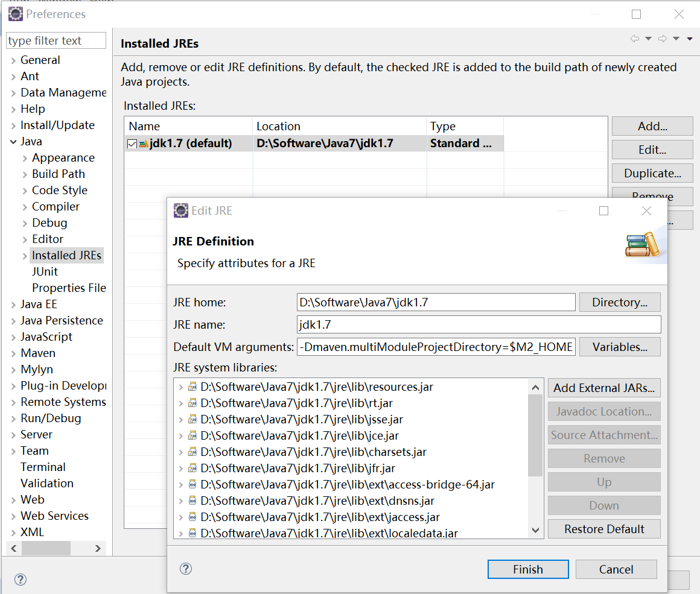Click the Directory button for JRE home

coord(619,302)
